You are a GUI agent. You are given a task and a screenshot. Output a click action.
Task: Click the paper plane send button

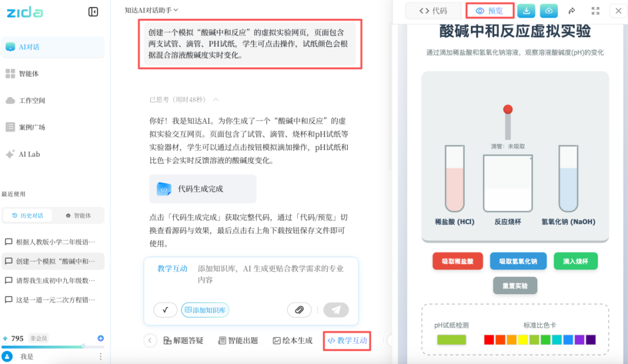[336, 310]
